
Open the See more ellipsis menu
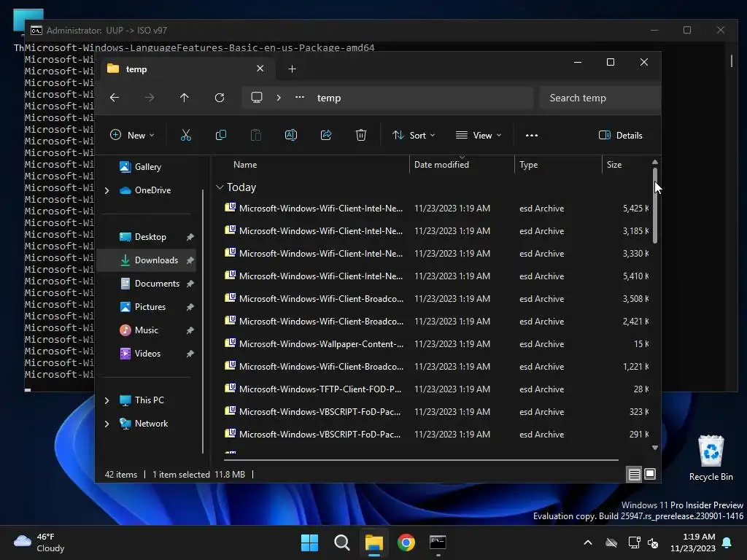(x=532, y=135)
